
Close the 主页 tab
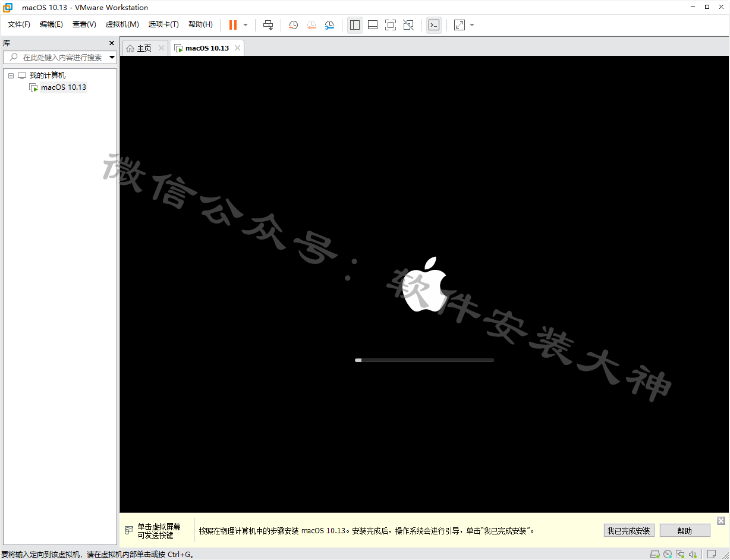pyautogui.click(x=161, y=48)
